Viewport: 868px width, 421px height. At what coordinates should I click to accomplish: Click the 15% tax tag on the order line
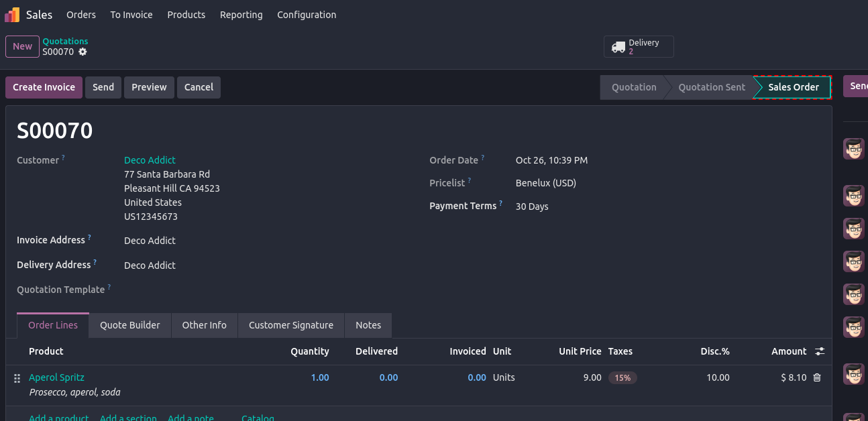(622, 377)
